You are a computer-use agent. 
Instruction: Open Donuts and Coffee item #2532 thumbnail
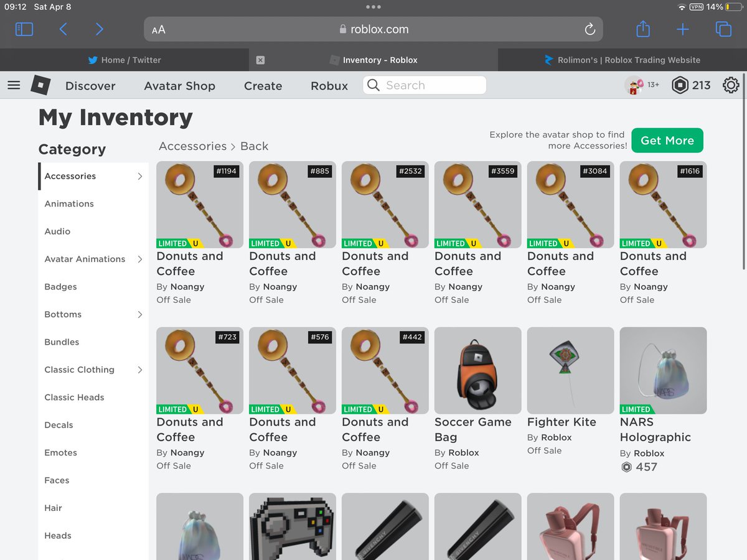coord(385,205)
